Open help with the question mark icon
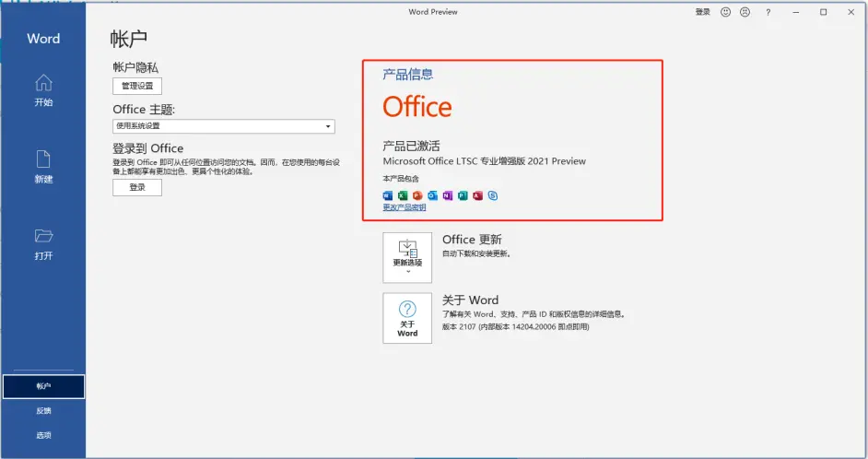The width and height of the screenshot is (868, 459). coord(768,12)
